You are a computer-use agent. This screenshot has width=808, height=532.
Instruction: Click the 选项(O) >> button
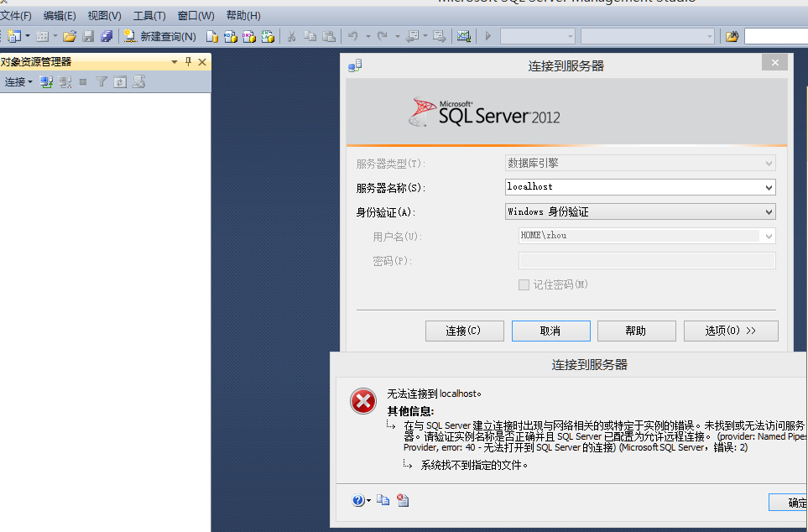click(x=730, y=331)
